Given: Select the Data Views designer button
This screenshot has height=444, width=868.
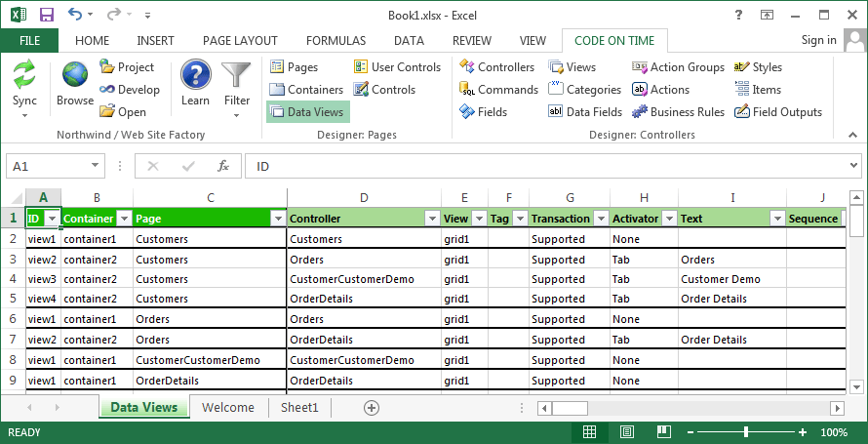Looking at the screenshot, I should 308,112.
